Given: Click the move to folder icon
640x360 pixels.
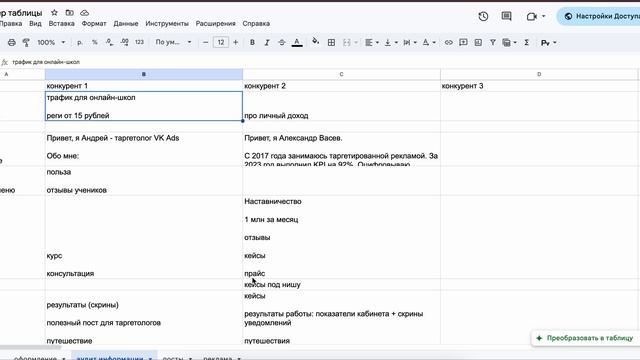Looking at the screenshot, I should pyautogui.click(x=70, y=13).
